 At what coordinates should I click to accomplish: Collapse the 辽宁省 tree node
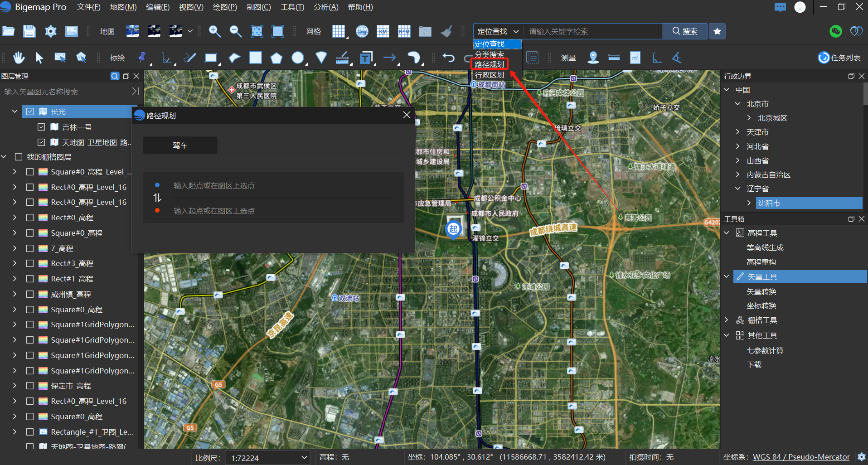(737, 189)
